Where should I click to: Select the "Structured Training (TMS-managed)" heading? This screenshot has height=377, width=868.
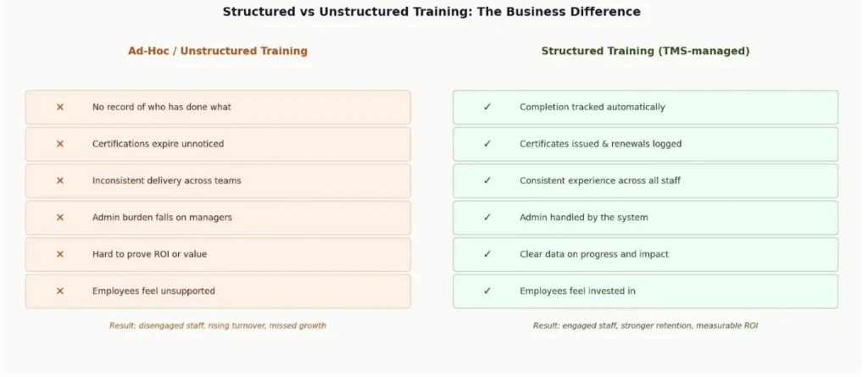645,51
